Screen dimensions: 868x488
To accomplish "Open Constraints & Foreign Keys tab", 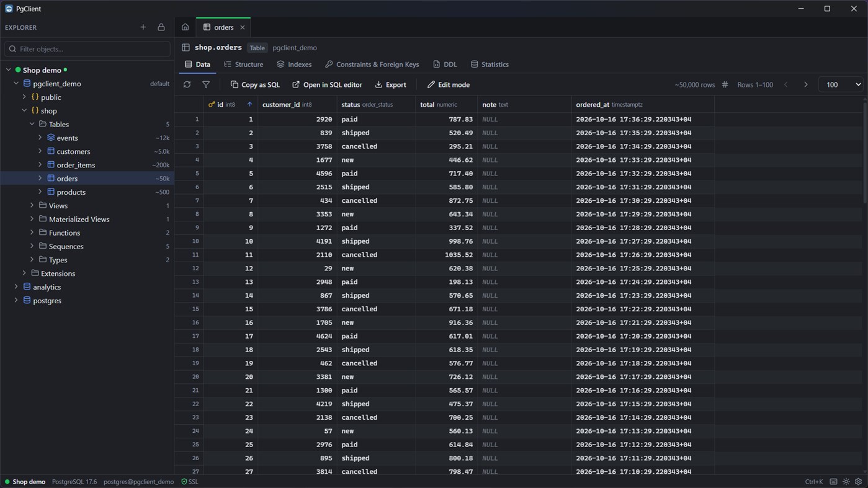I will pos(372,64).
